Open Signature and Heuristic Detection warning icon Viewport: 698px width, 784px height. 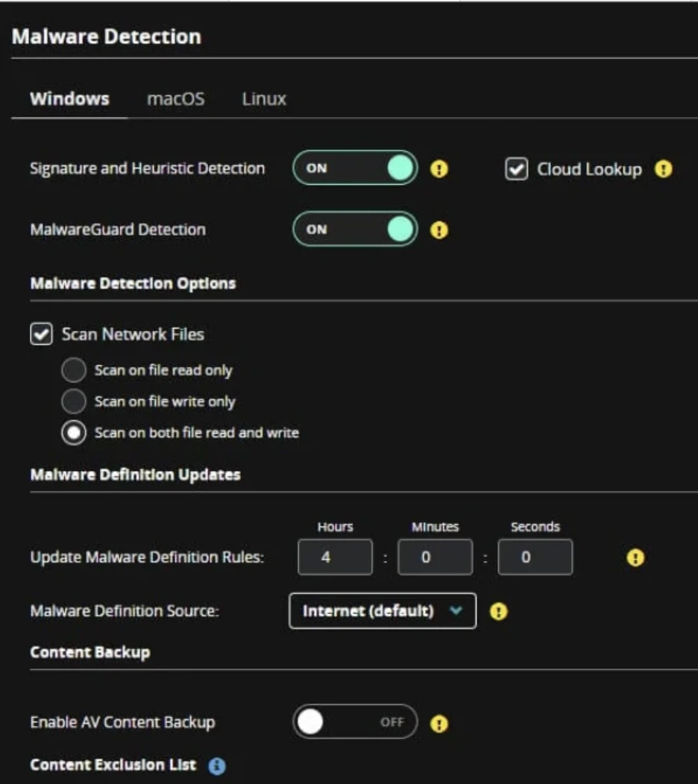(439, 169)
